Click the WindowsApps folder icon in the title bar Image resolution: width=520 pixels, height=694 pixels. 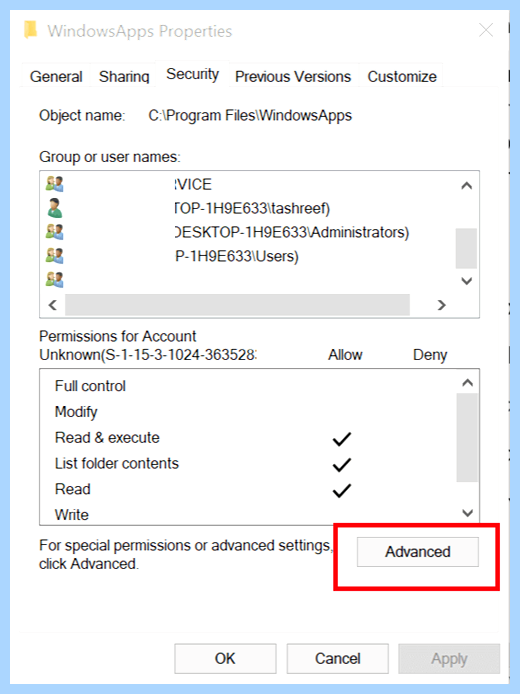[30, 30]
